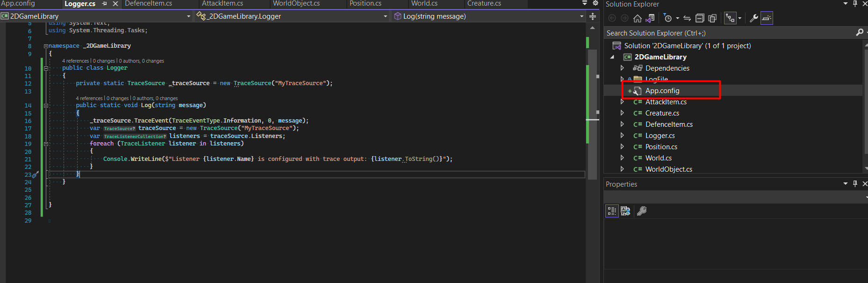This screenshot has height=283, width=868.
Task: Collapse the 2DGameLibrary project node
Action: click(x=612, y=57)
